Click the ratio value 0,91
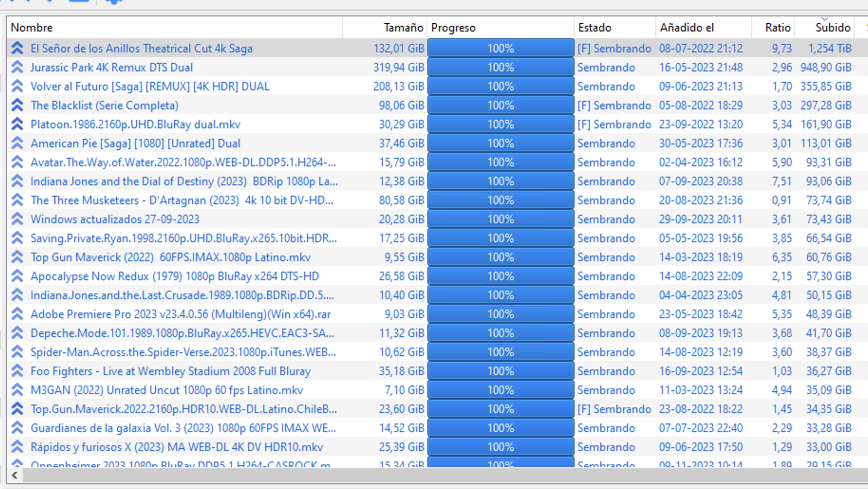This screenshot has height=489, width=868. (x=782, y=200)
